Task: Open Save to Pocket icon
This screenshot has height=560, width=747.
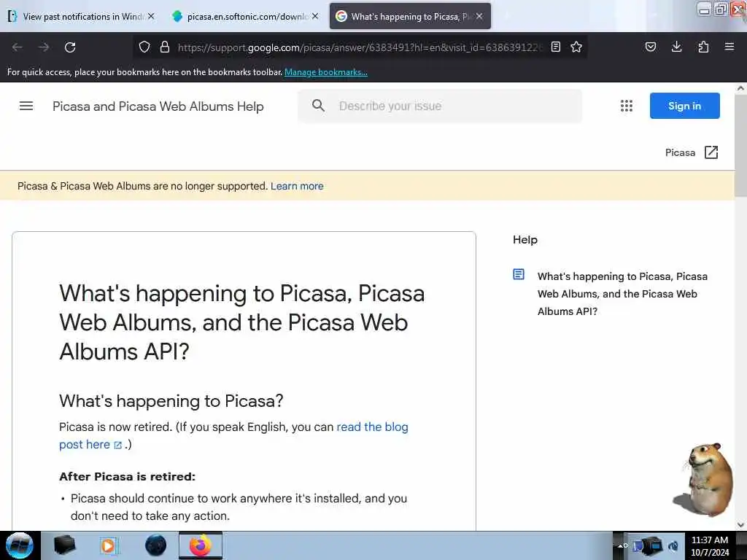Action: point(651,47)
